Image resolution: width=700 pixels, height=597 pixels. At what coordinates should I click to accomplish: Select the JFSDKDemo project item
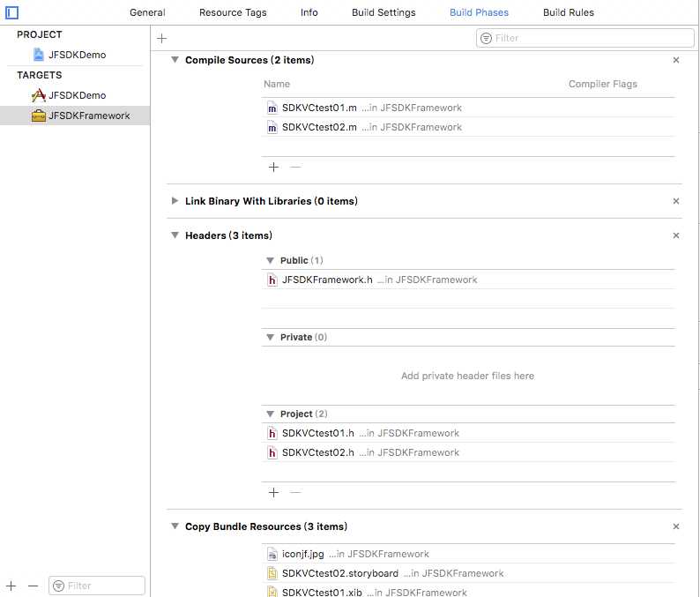(77, 55)
